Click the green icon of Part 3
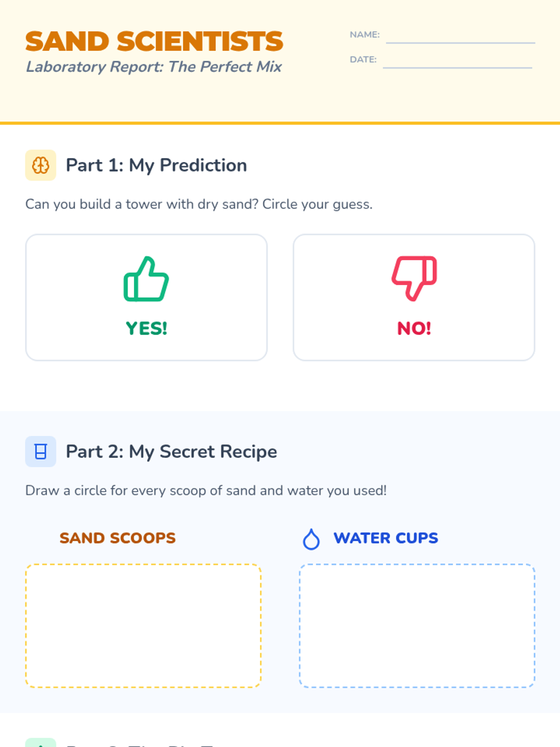Screen dimensions: 560x747 tap(41, 742)
